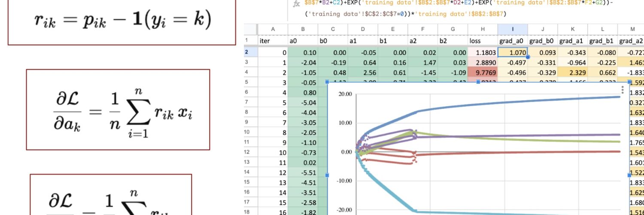Open the chart's three-dot options menu
The height and width of the screenshot is (215, 644).
623,90
